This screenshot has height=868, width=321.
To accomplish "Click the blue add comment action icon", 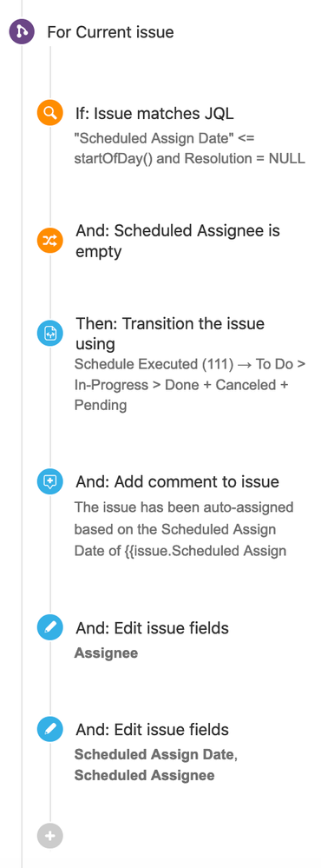I will pyautogui.click(x=50, y=481).
